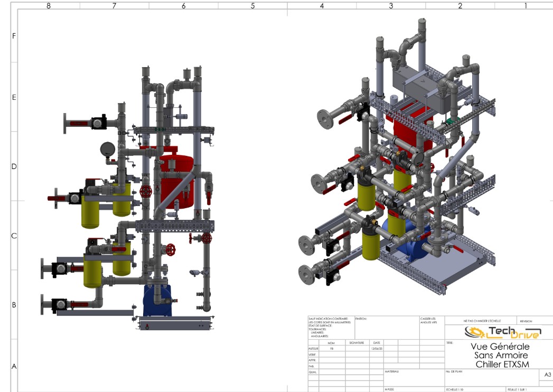Click zone number '6' on top border
This screenshot has width=553, height=392.
183,6
